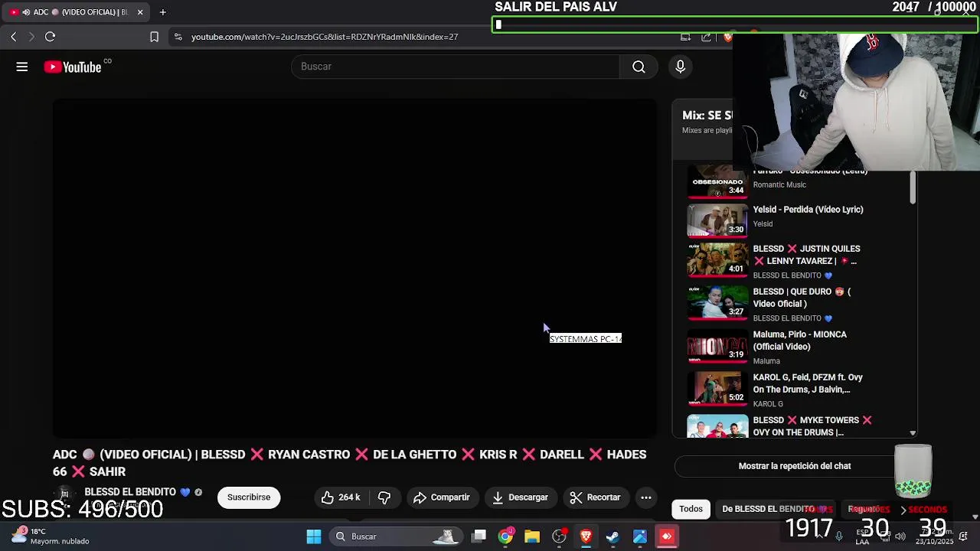Click the Descargar download button

521,497
